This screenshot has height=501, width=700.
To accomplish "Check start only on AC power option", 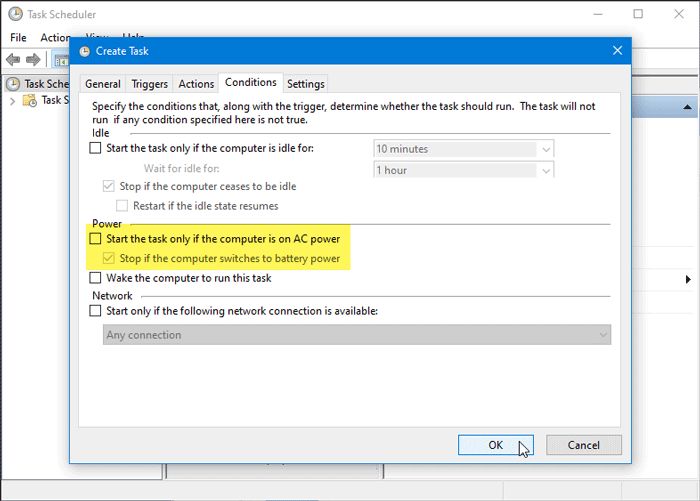I will pyautogui.click(x=96, y=239).
